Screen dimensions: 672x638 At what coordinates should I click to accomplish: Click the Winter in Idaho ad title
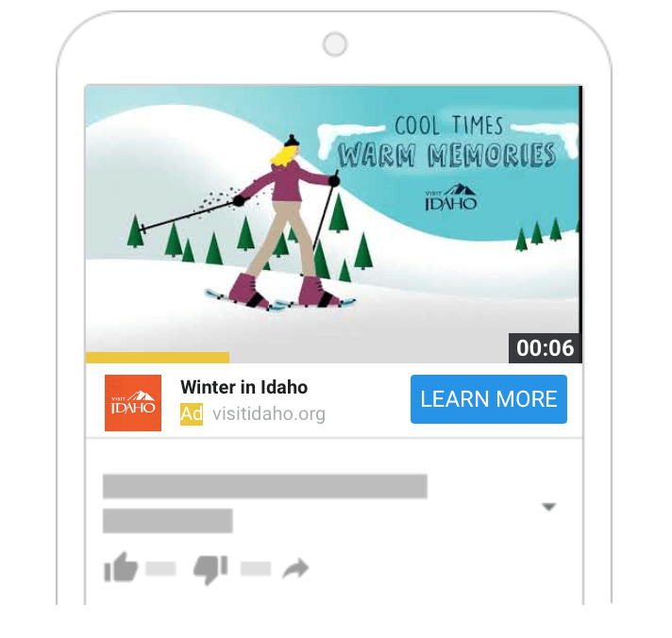click(244, 387)
